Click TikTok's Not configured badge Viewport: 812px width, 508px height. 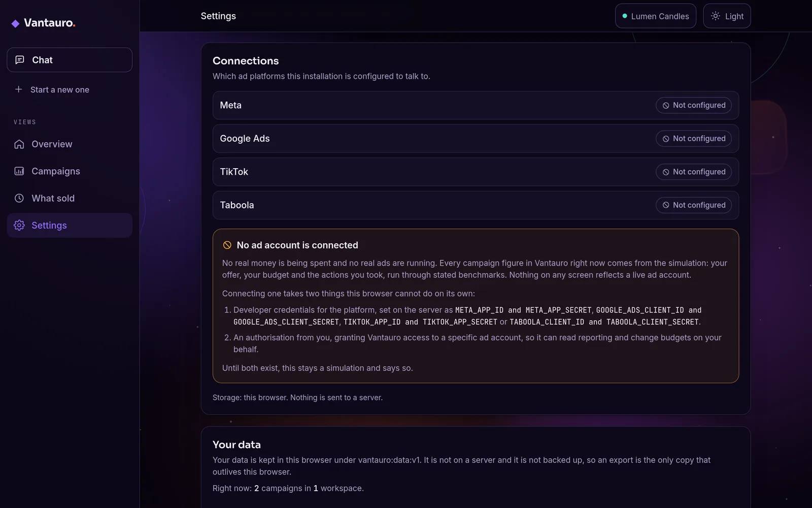[x=693, y=172]
